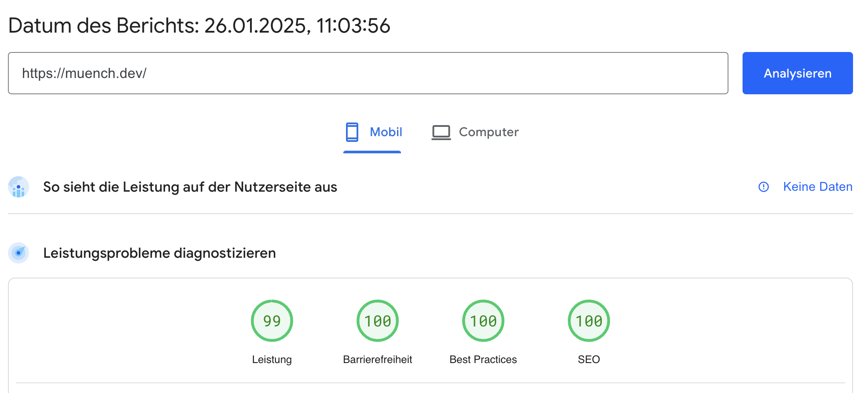Click the Best Practices label

[483, 360]
